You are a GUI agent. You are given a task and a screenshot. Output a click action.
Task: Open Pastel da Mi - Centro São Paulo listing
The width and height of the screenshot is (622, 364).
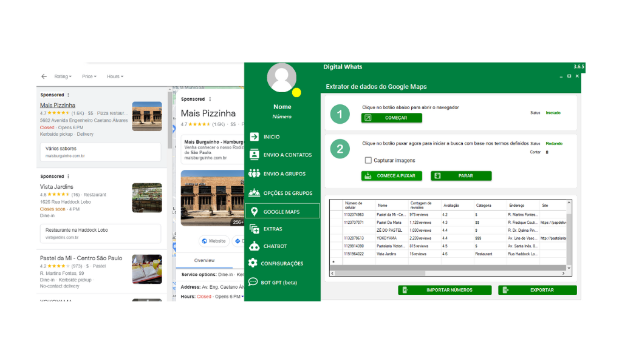[81, 258]
